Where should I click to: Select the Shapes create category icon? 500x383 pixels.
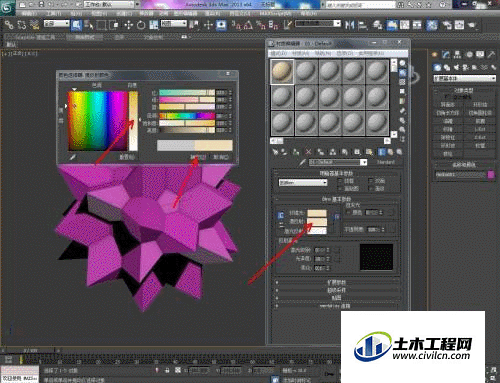447,67
